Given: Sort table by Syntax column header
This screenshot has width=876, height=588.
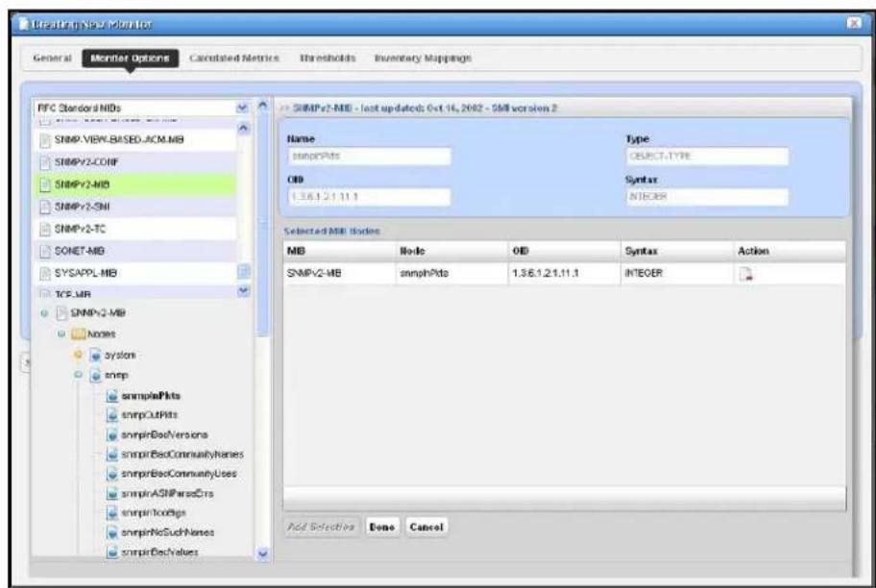Looking at the screenshot, I should click(677, 252).
